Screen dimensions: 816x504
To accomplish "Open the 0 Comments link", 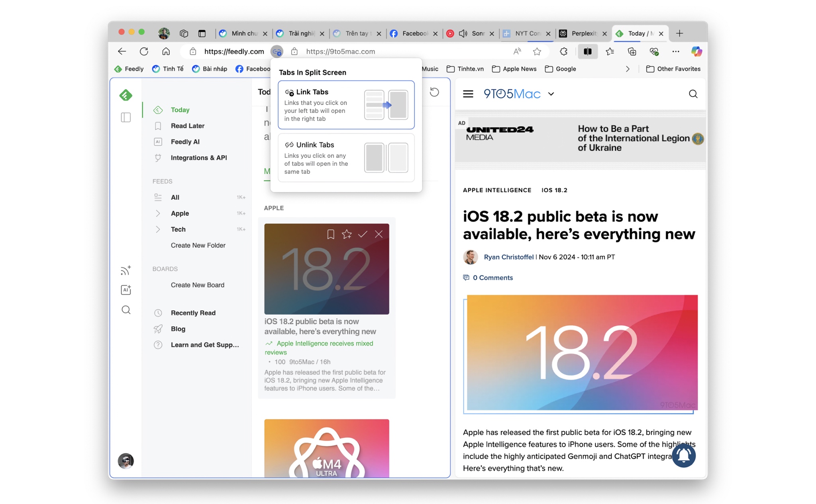I will (488, 277).
